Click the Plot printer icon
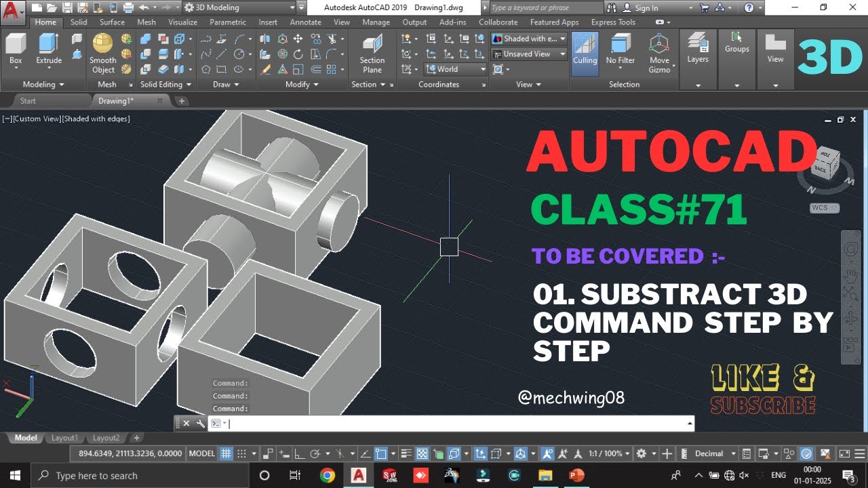The height and width of the screenshot is (488, 868). (127, 7)
